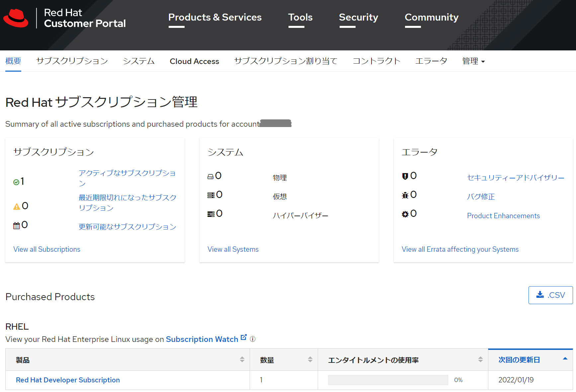576x392 pixels.
Task: Click the active subscriptions green check icon
Action: point(16,182)
